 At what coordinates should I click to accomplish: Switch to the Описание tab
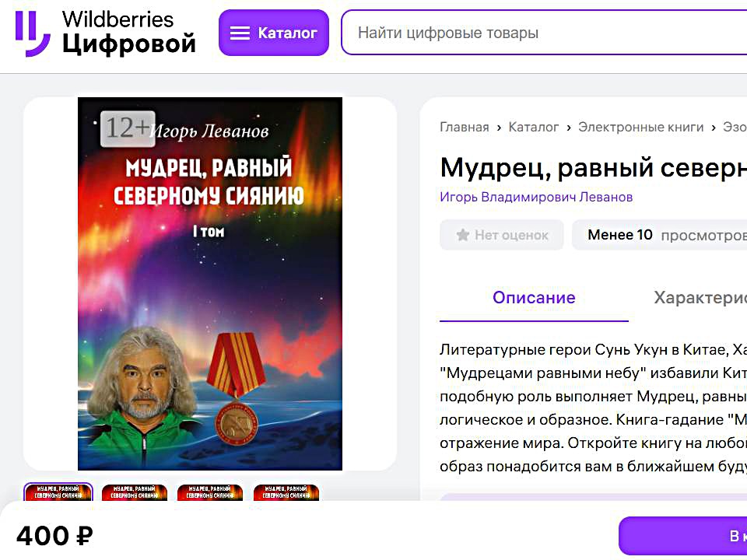pyautogui.click(x=534, y=298)
